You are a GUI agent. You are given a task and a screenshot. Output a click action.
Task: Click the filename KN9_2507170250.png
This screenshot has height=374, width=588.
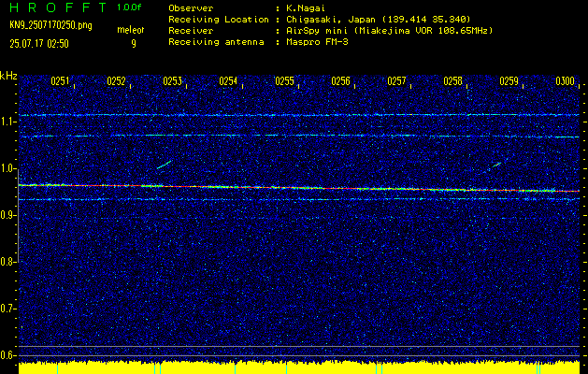(50, 26)
